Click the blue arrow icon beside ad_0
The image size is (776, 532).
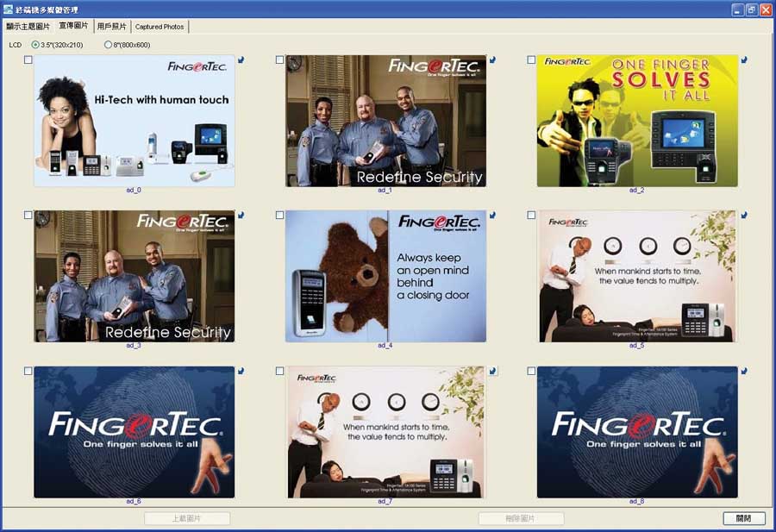(241, 59)
